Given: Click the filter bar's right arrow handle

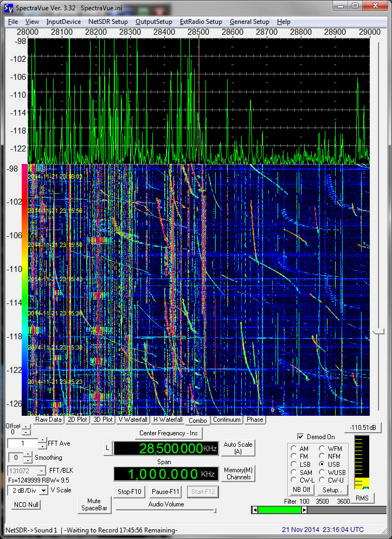Looking at the screenshot, I should pos(304,510).
